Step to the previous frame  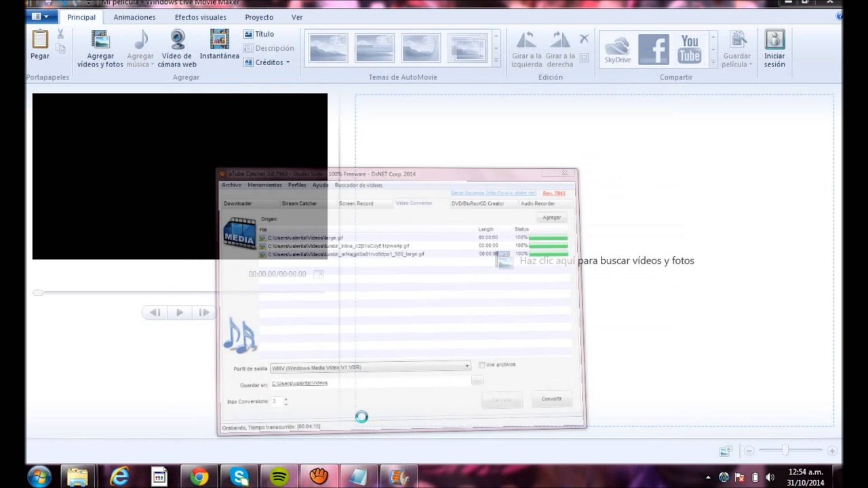tap(155, 312)
